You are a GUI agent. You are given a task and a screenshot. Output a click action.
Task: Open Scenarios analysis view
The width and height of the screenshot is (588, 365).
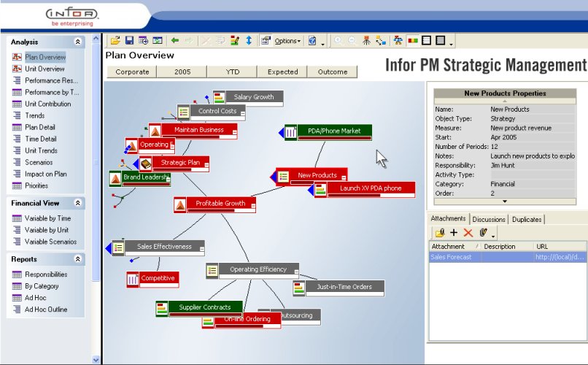point(39,162)
